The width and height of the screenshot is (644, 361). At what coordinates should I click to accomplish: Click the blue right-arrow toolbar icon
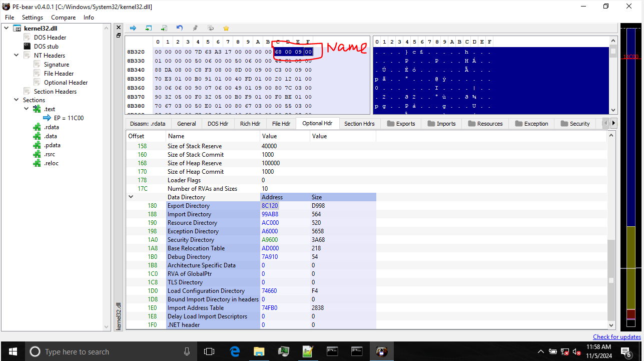pos(133,28)
